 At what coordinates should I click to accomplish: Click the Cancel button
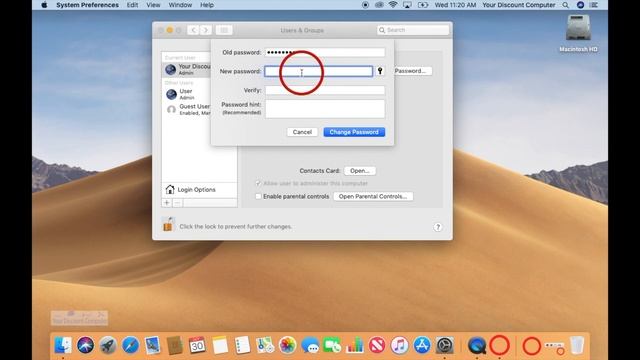tap(302, 132)
